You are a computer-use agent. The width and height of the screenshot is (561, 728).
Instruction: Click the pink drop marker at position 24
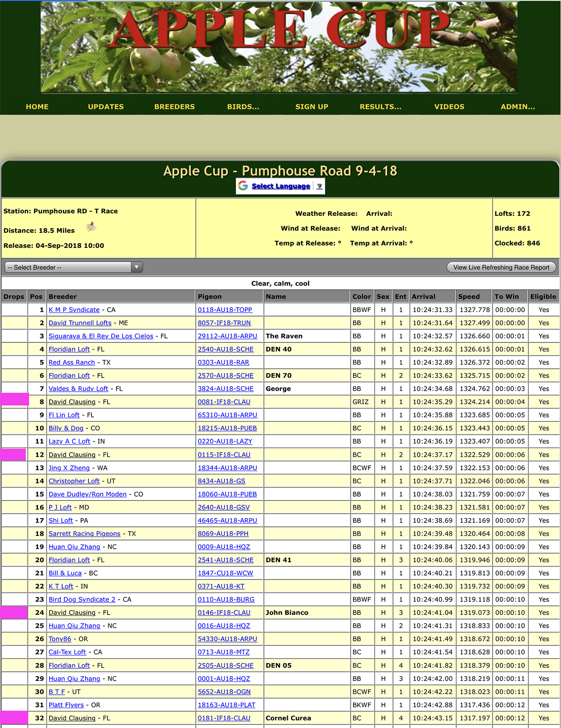click(x=14, y=612)
